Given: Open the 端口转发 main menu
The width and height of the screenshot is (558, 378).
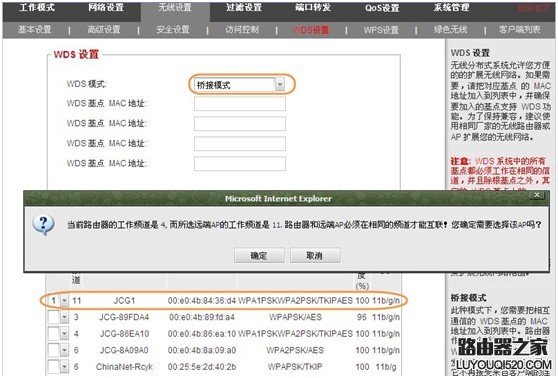Looking at the screenshot, I should tap(313, 7).
